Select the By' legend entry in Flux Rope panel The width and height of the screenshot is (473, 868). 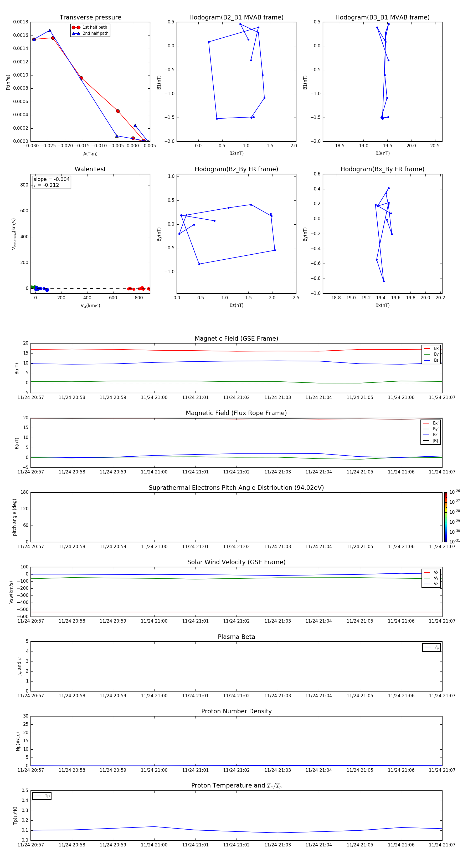[431, 429]
